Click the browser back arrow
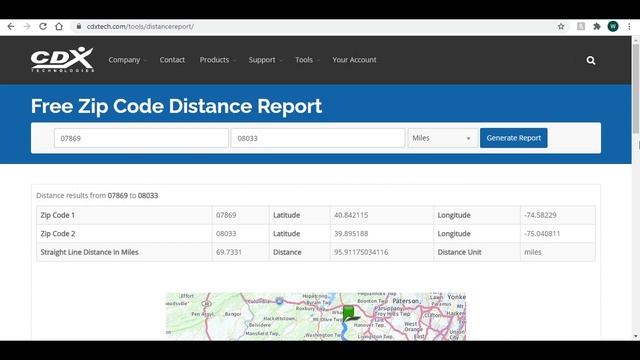 [x=11, y=27]
